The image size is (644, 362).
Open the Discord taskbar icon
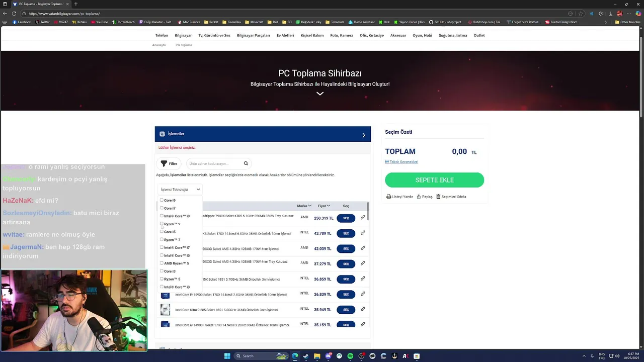[328, 356]
